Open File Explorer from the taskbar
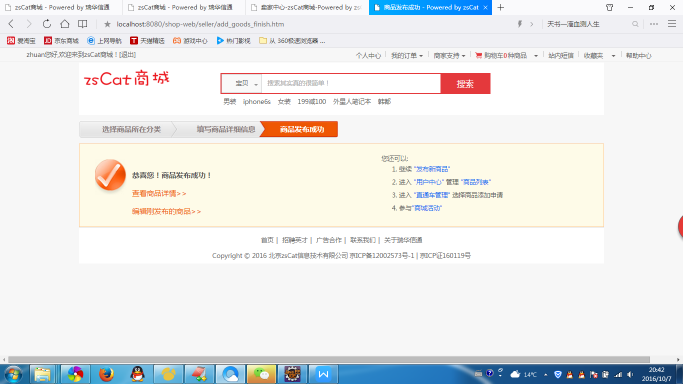The width and height of the screenshot is (683, 384). [x=42, y=374]
